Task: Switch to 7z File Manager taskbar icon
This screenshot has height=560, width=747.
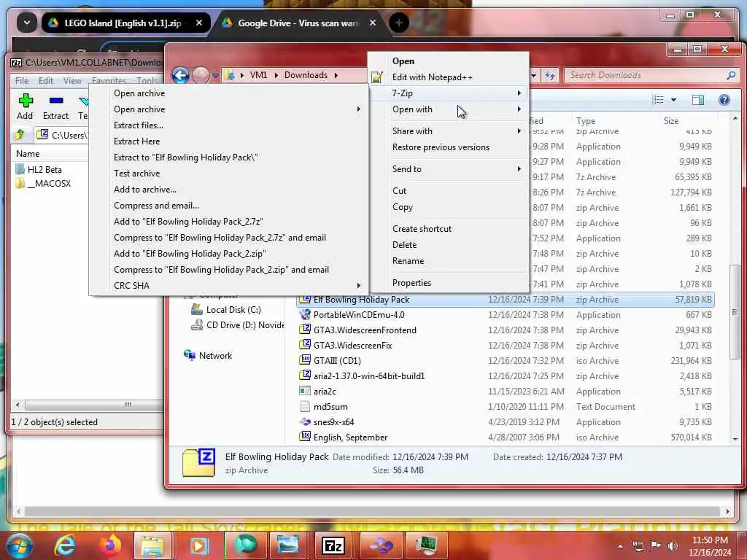Action: [x=333, y=545]
